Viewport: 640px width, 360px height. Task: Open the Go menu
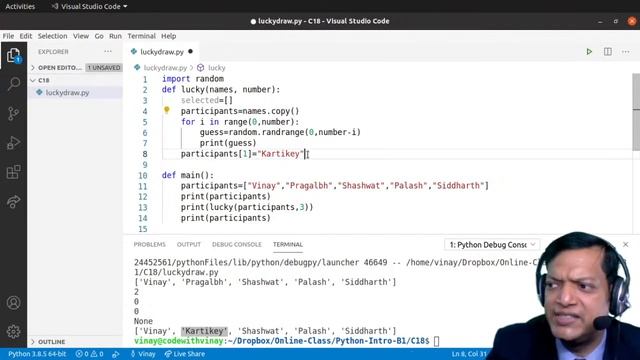click(99, 36)
